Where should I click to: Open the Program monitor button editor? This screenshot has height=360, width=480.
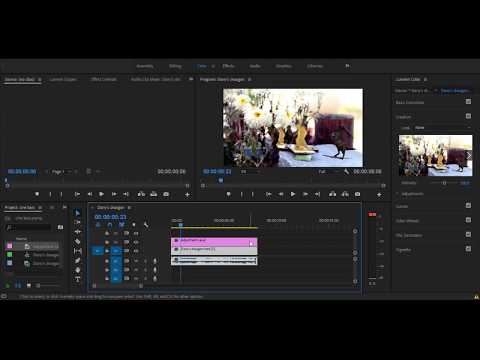379,194
